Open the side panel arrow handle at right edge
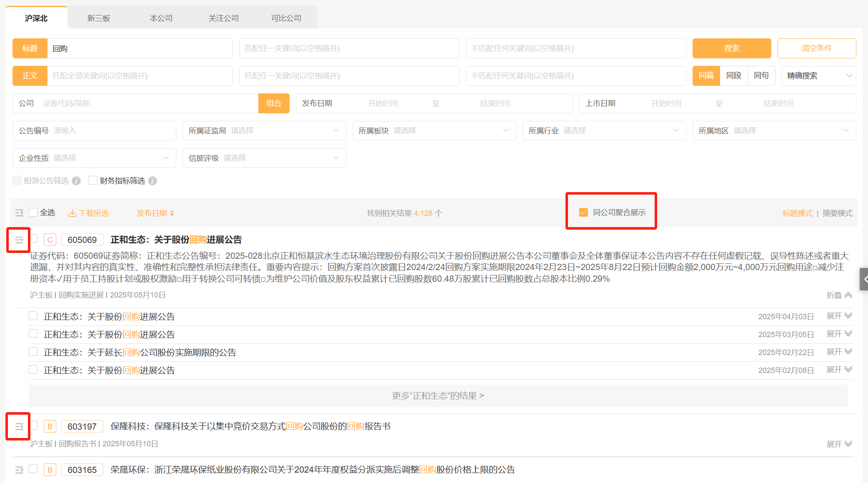This screenshot has height=483, width=868. click(x=864, y=279)
